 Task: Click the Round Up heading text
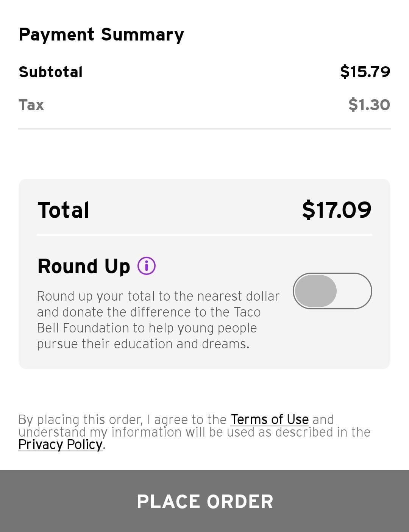[84, 266]
